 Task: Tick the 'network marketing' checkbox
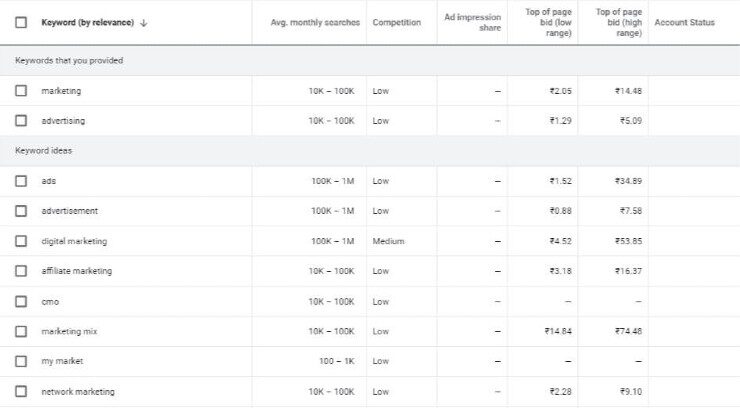(21, 391)
